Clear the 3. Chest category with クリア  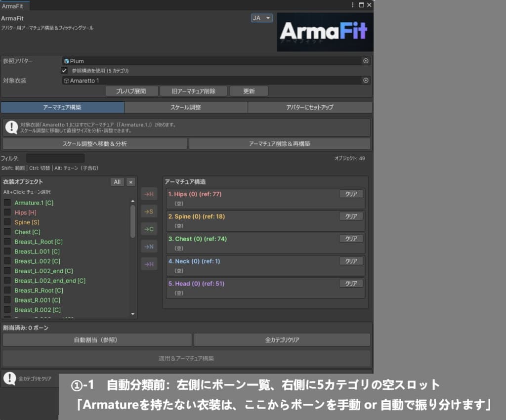point(351,239)
